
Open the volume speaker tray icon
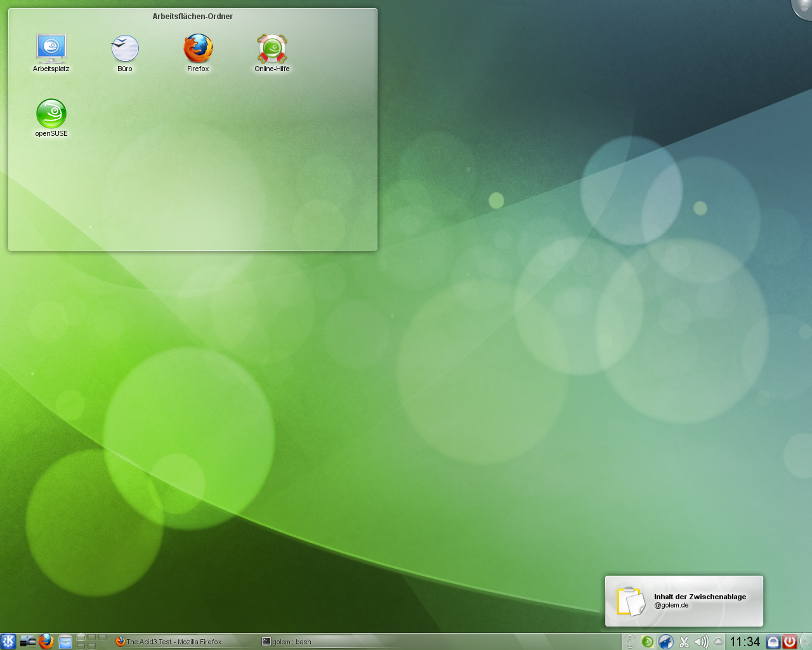(x=701, y=642)
